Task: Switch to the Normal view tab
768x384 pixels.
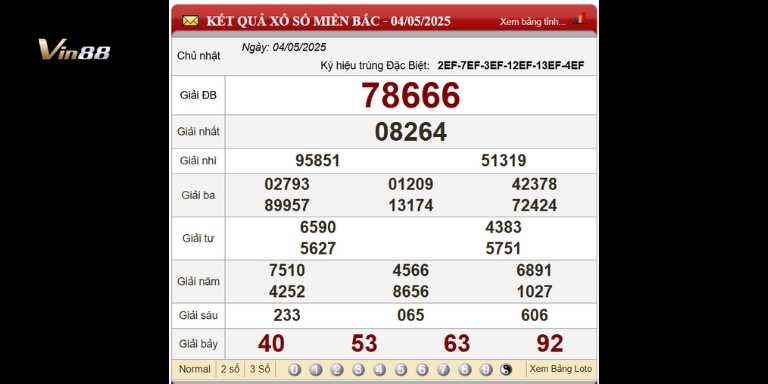Action: pyautogui.click(x=194, y=369)
